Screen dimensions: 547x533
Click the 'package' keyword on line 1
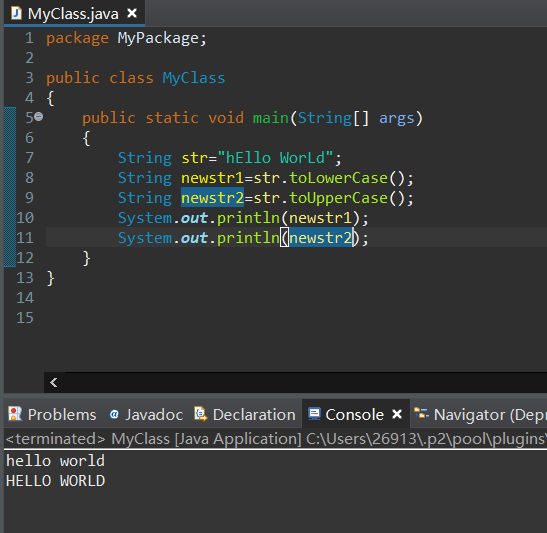77,38
